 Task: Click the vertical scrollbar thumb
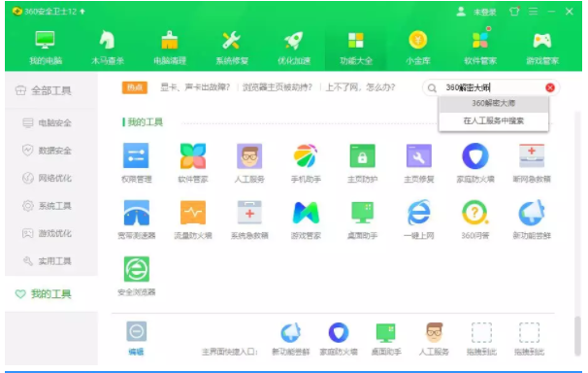pos(578,335)
